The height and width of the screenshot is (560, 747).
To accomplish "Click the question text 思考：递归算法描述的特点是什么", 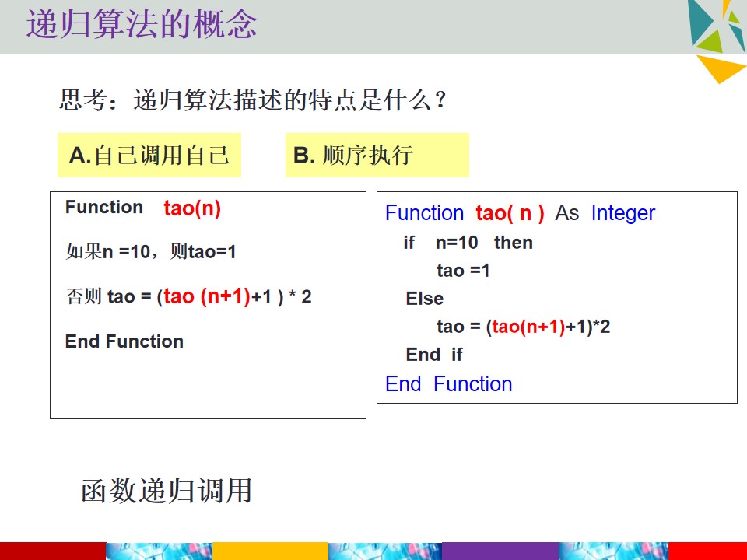I will pyautogui.click(x=252, y=100).
